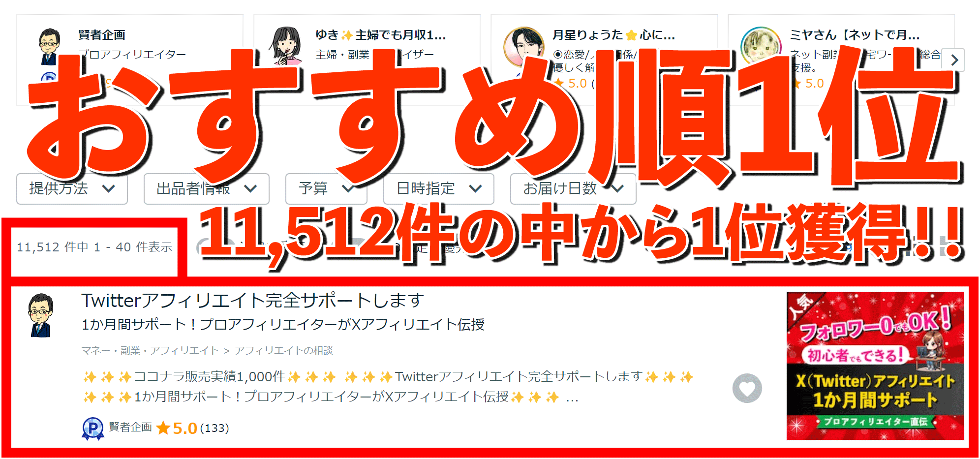Click the blue PRO badge beside 賢者企画
Viewport: 980px width, 459px height.
pyautogui.click(x=92, y=428)
